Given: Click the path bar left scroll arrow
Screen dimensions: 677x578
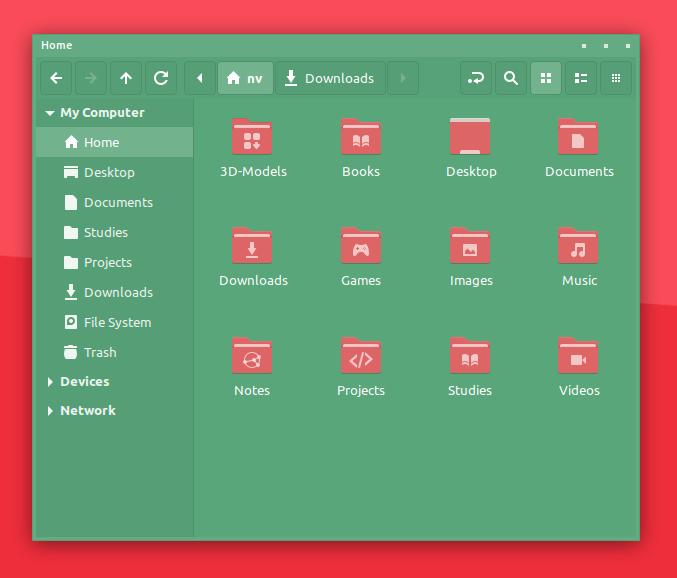Looking at the screenshot, I should point(200,78).
